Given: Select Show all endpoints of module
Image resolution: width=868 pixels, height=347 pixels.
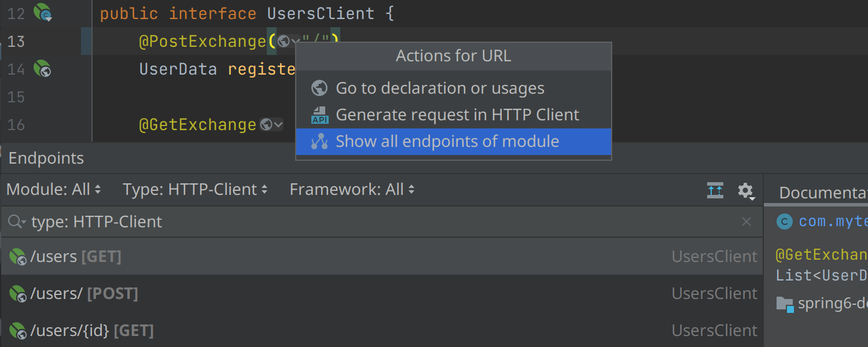Looking at the screenshot, I should [x=447, y=142].
